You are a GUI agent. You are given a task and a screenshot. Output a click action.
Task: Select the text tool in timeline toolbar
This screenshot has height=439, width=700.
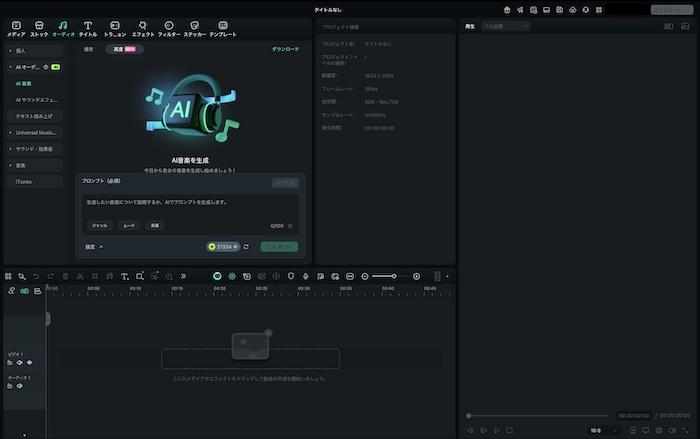tap(124, 276)
